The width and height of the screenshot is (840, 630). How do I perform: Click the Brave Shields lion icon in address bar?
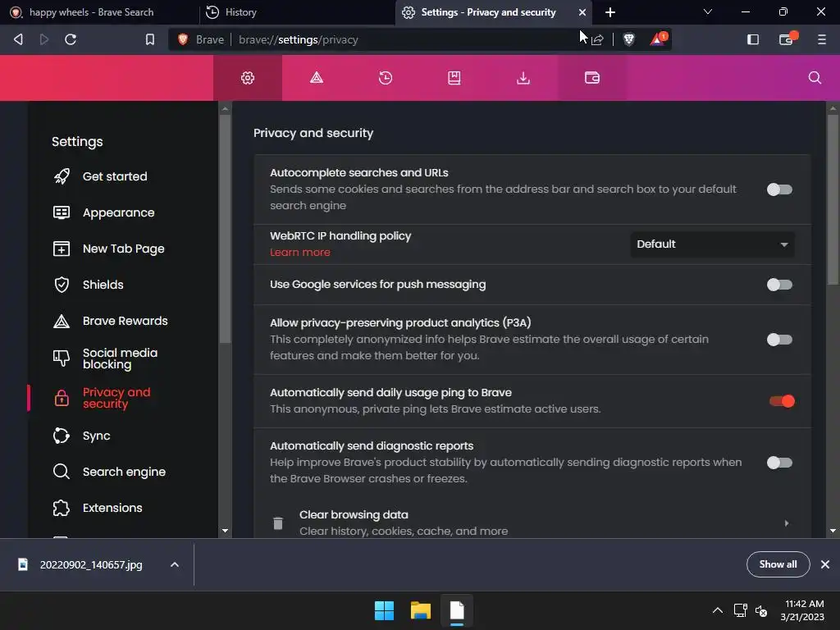point(629,39)
